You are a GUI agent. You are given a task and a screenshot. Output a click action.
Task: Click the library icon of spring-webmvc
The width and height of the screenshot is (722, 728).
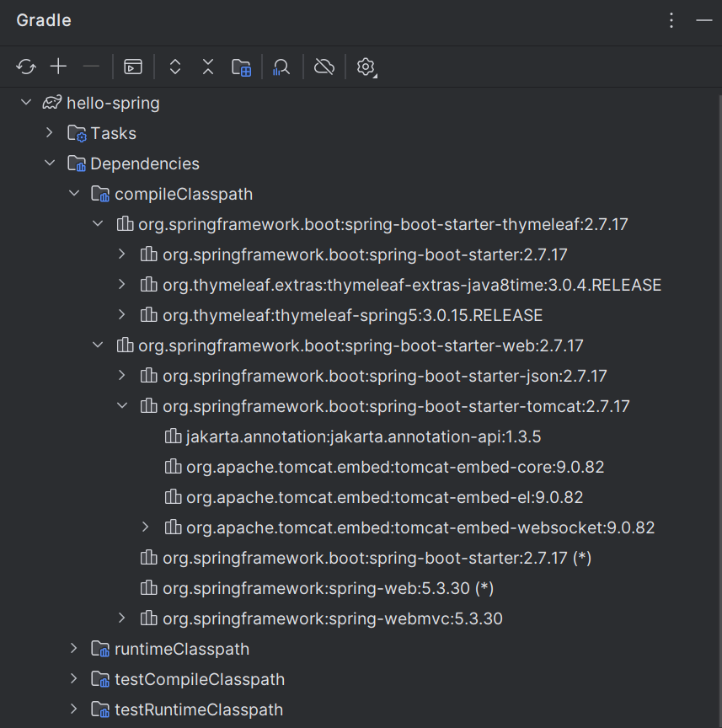[148, 618]
